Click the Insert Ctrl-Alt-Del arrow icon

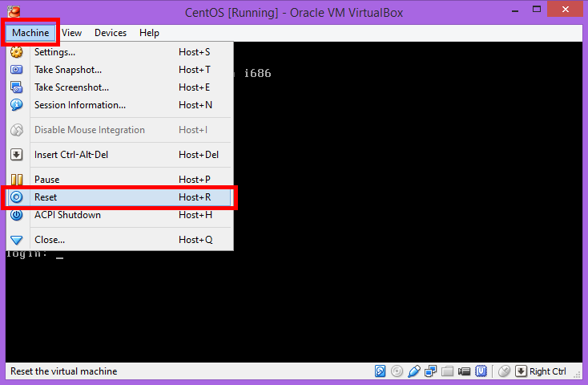pyautogui.click(x=17, y=154)
